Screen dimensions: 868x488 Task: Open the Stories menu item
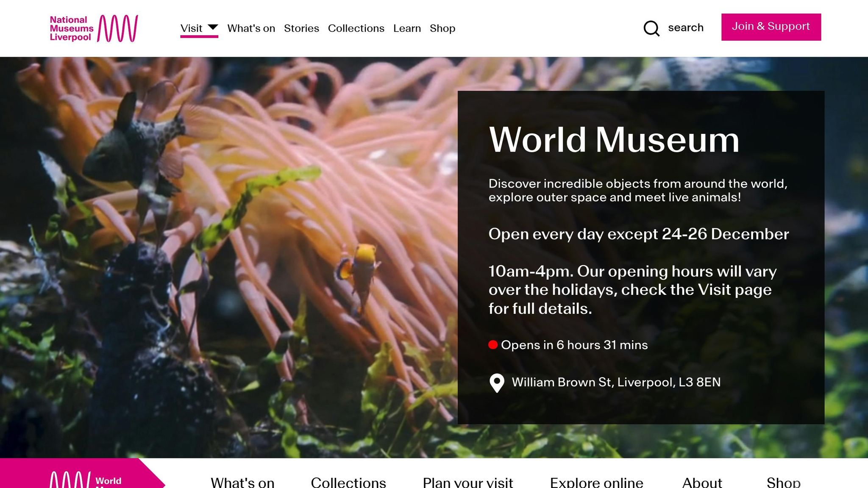click(301, 28)
